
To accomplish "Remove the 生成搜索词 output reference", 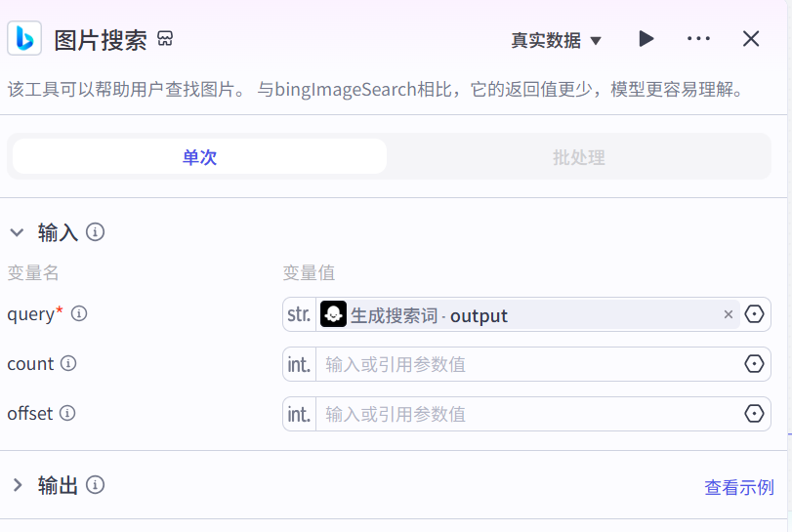I will pyautogui.click(x=728, y=314).
